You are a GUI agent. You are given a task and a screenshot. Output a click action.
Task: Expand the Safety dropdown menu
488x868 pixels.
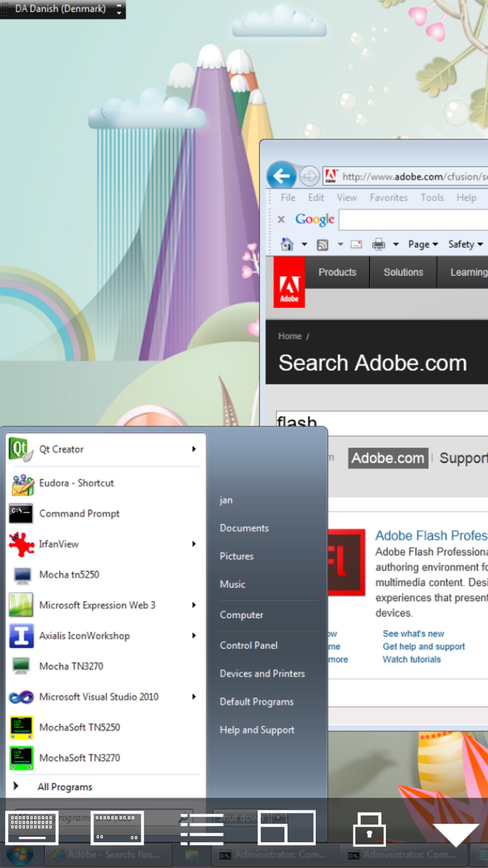pos(466,244)
